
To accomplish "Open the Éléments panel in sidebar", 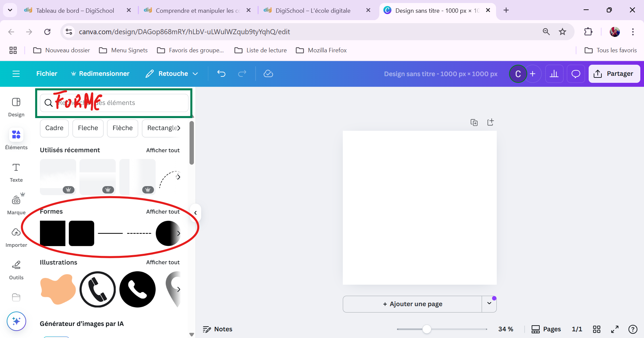I will point(16,139).
